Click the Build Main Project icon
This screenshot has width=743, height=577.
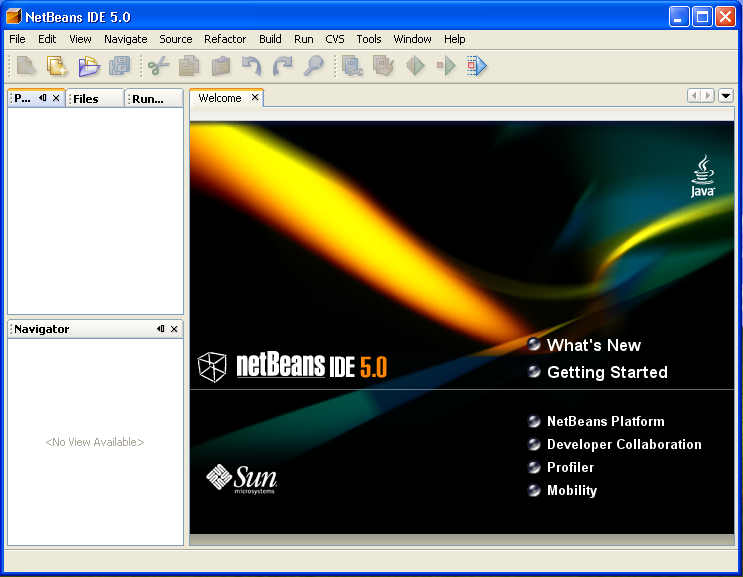click(x=353, y=66)
